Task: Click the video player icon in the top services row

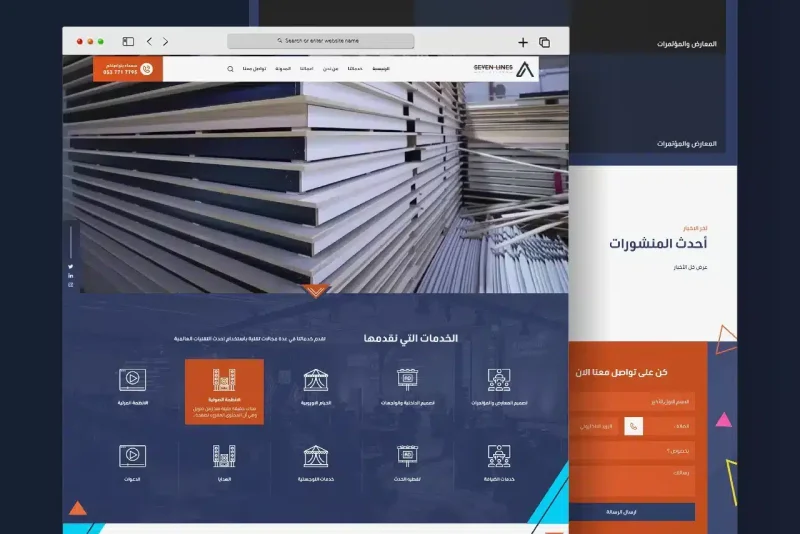Action: point(131,379)
